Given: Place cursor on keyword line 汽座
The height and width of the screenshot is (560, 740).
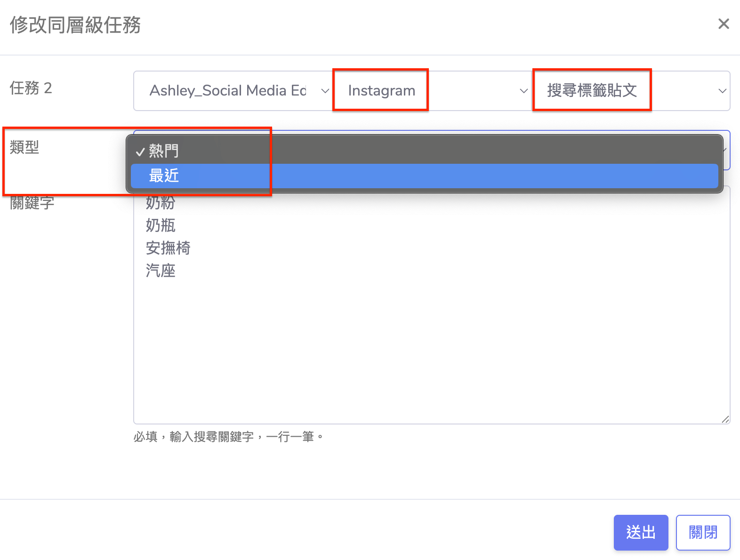Looking at the screenshot, I should [161, 271].
